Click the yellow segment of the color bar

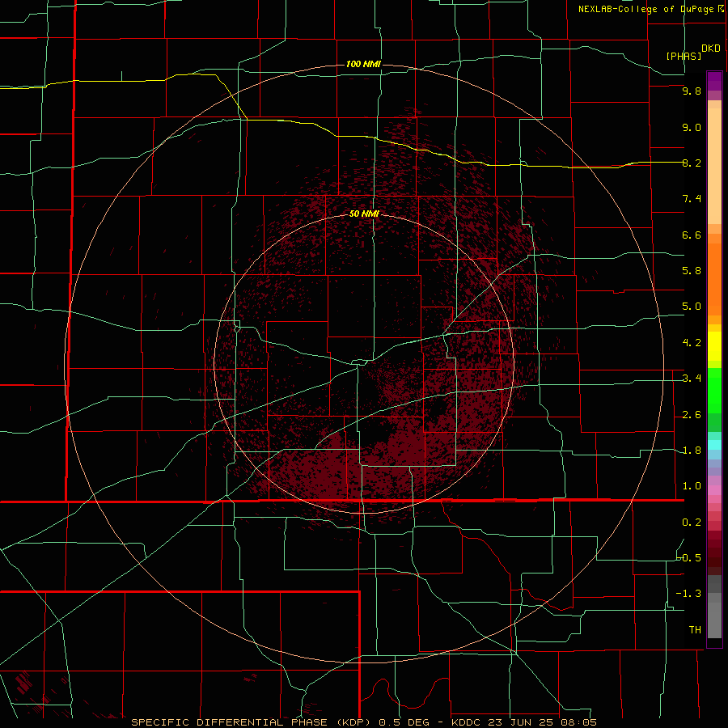[x=714, y=346]
